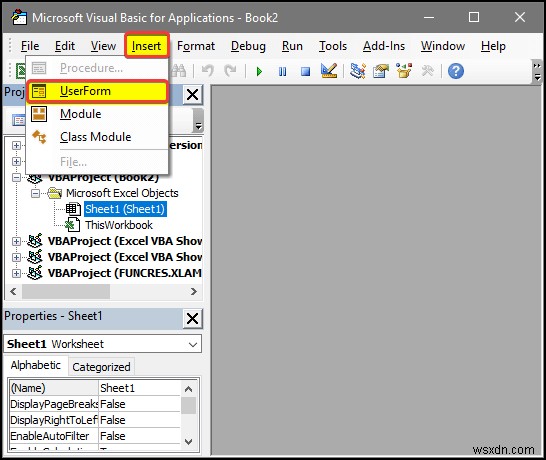Click the ThisWorkbook Excel icon

tap(72, 225)
